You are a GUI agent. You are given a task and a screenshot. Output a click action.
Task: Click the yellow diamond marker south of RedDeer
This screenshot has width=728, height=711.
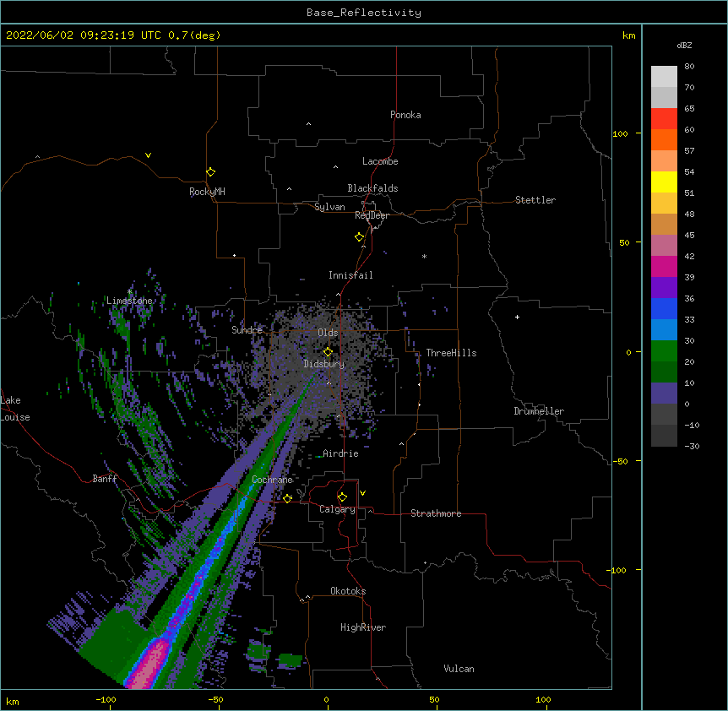pyautogui.click(x=360, y=237)
